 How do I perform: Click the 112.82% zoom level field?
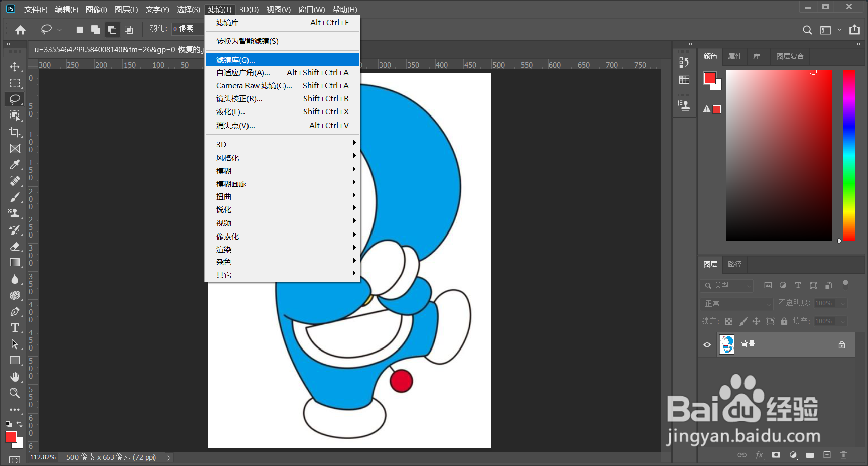click(x=42, y=457)
